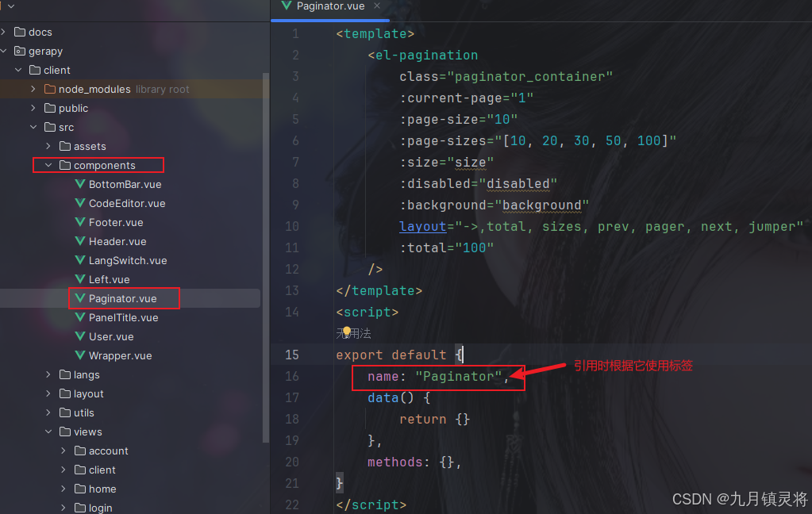Open PanelTitle.vue from the tree
This screenshot has height=514, width=812.
click(123, 318)
